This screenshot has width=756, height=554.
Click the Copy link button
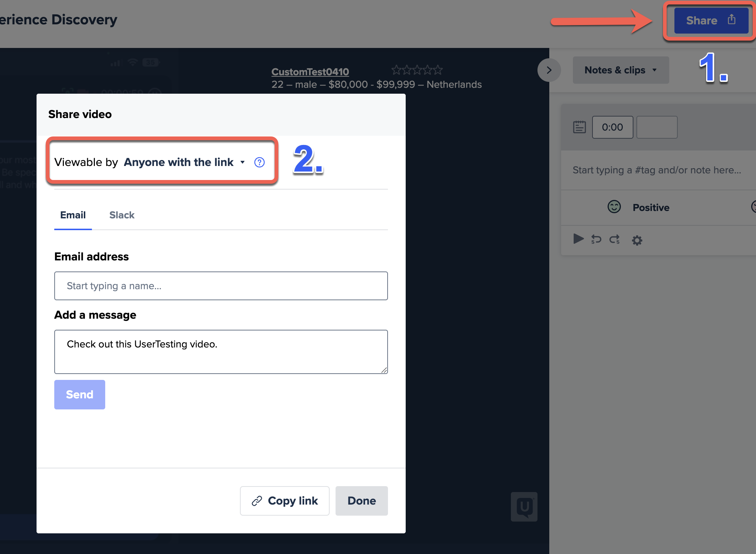coord(285,501)
